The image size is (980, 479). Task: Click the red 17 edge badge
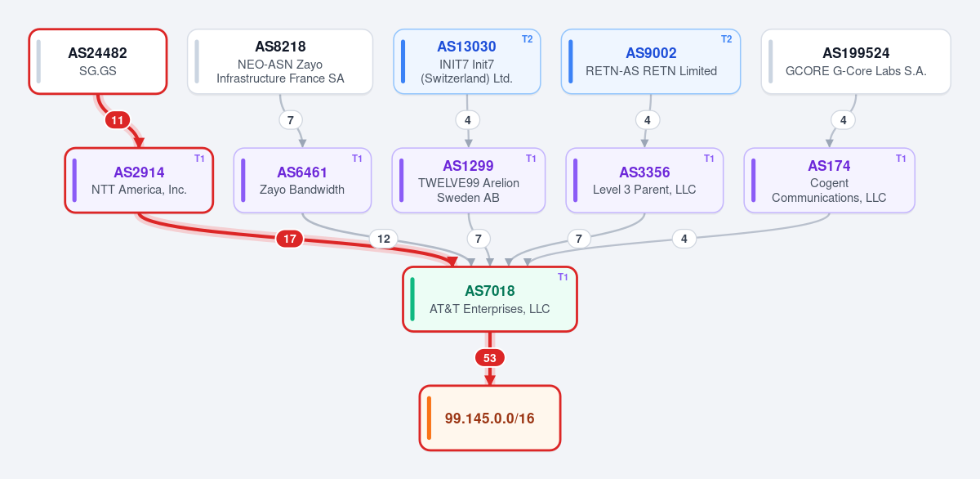tap(289, 239)
